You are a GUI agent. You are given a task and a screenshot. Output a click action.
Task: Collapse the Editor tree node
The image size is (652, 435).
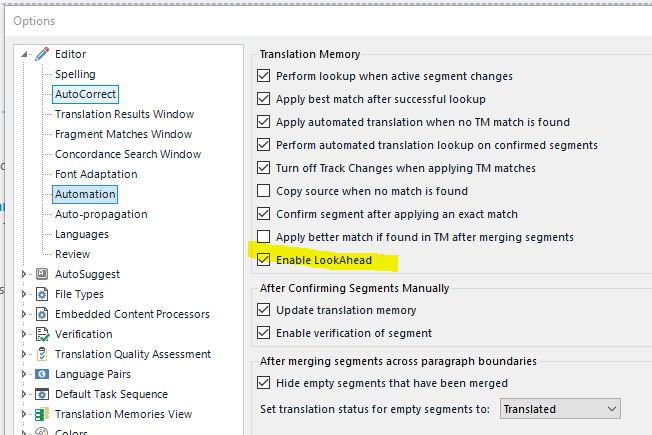pos(26,54)
